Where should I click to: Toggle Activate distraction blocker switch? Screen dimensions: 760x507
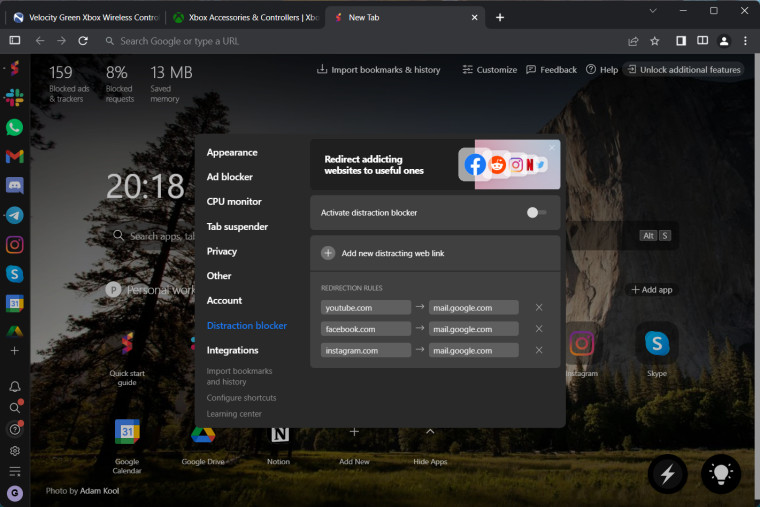point(536,212)
